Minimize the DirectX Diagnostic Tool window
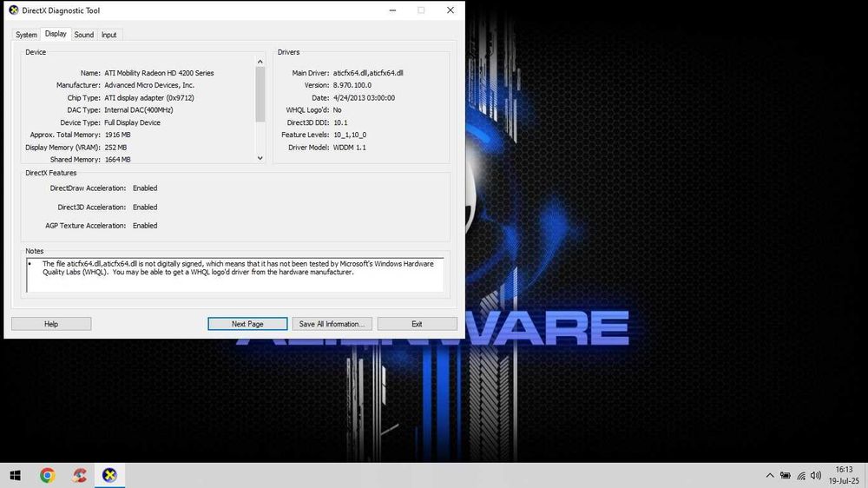 pyautogui.click(x=392, y=10)
